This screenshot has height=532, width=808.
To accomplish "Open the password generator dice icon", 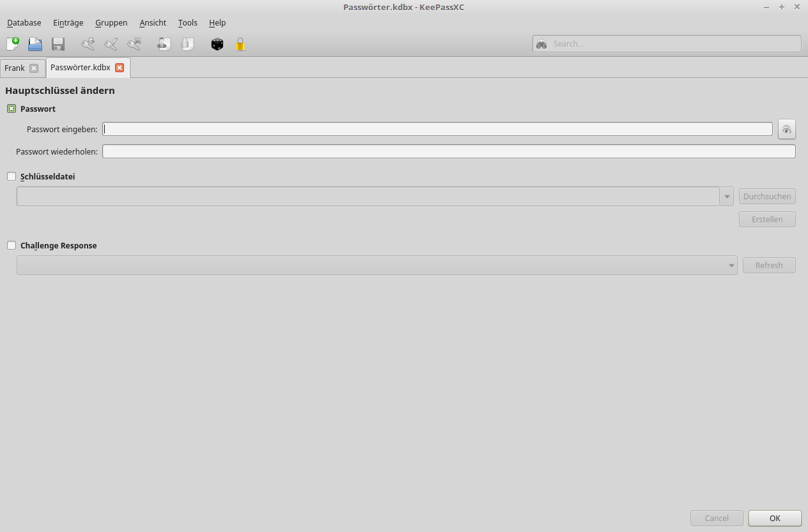I will tap(217, 44).
